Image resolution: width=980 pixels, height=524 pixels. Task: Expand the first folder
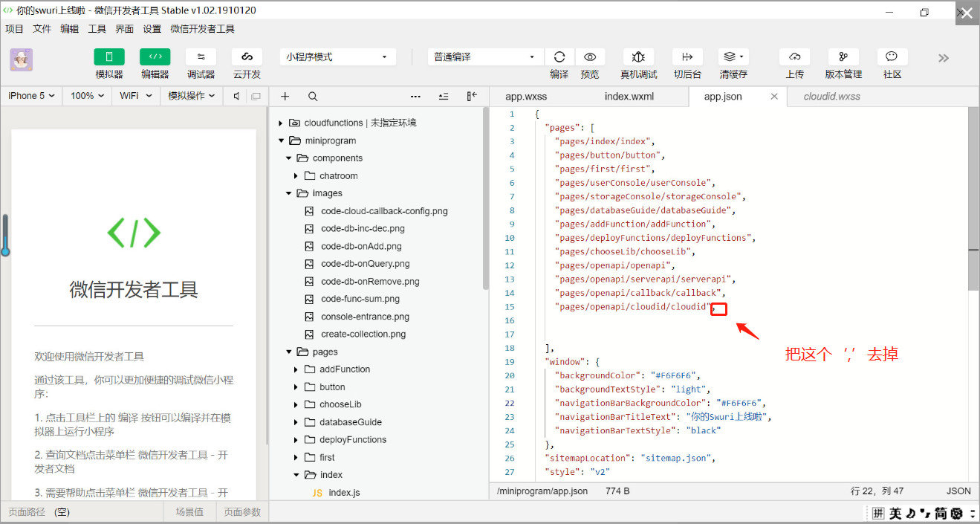coord(296,457)
